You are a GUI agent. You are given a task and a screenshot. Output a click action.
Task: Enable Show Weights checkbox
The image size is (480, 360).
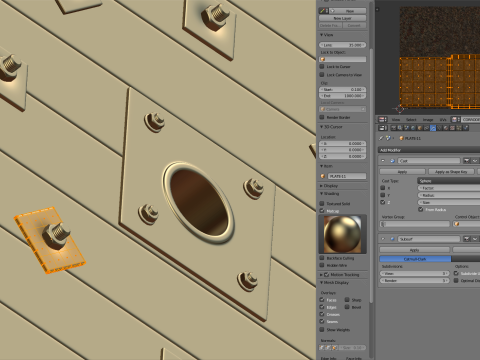pos(322,329)
